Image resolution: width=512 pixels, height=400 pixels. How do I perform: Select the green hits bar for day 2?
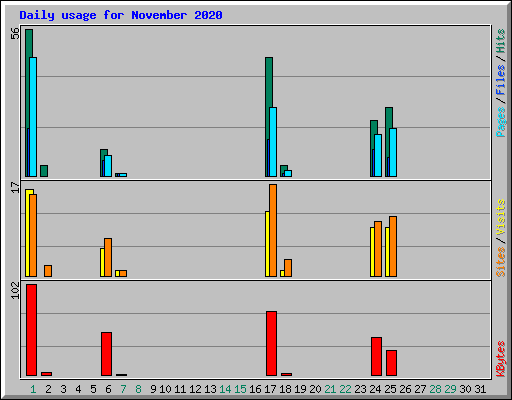44,171
